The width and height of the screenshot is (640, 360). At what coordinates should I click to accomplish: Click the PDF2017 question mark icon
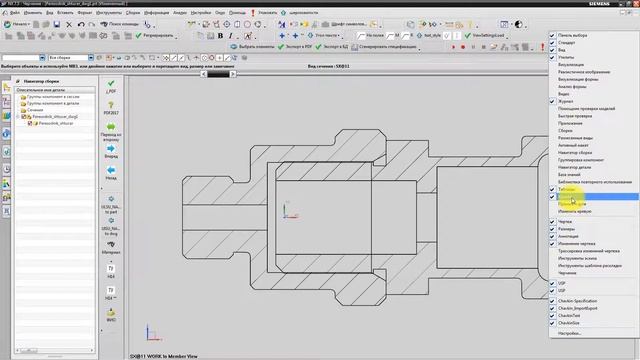(x=111, y=105)
